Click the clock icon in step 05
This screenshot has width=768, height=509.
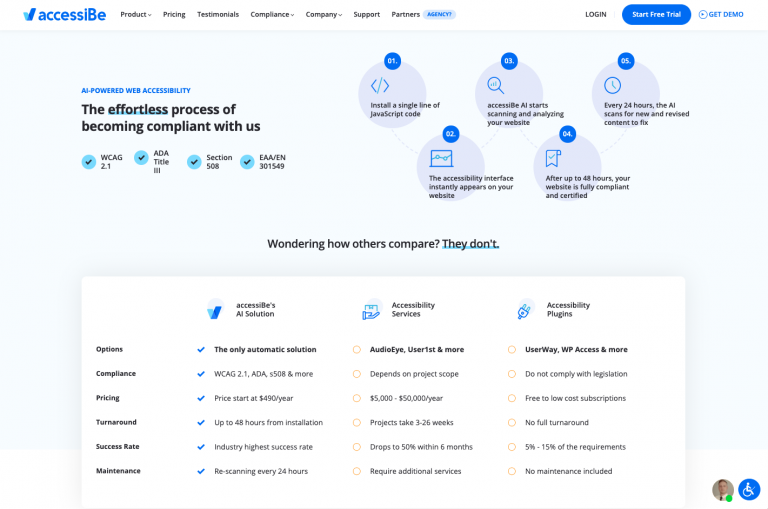(x=612, y=85)
